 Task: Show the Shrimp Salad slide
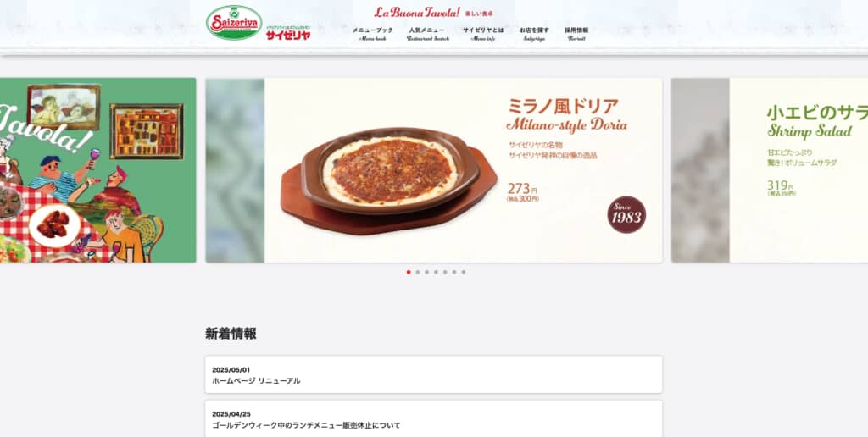(x=770, y=170)
